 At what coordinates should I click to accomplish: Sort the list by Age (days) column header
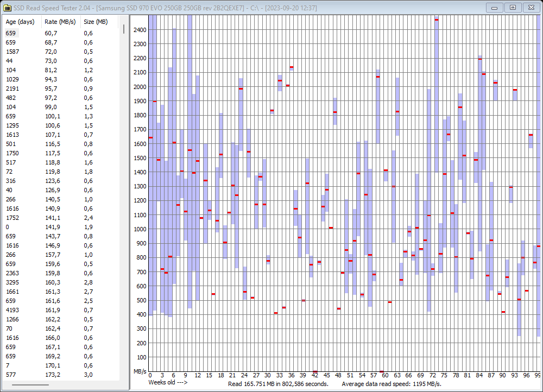coord(19,22)
